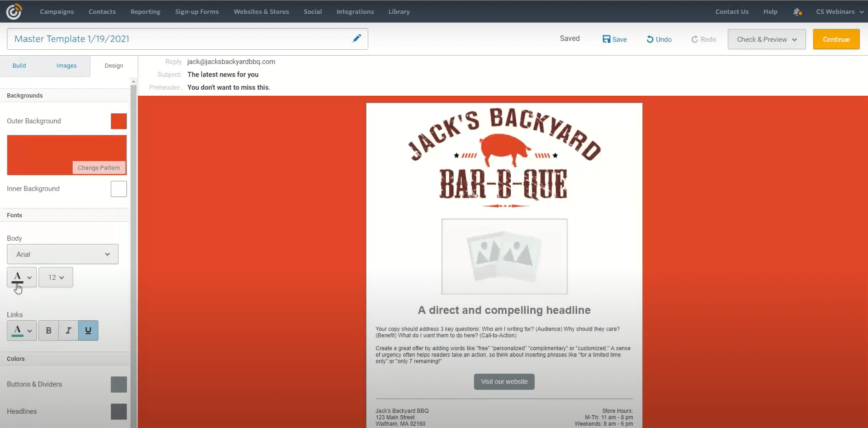
Task: Open the Links font color picker
Action: [22, 330]
